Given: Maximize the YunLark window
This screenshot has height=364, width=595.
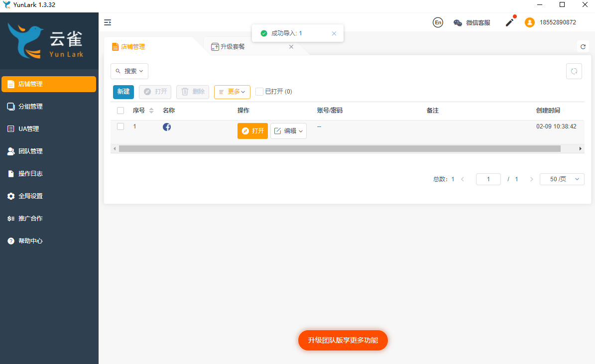Looking at the screenshot, I should pyautogui.click(x=562, y=5).
